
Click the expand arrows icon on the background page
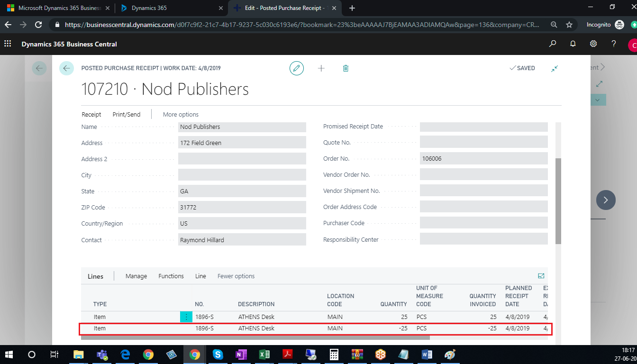[599, 83]
